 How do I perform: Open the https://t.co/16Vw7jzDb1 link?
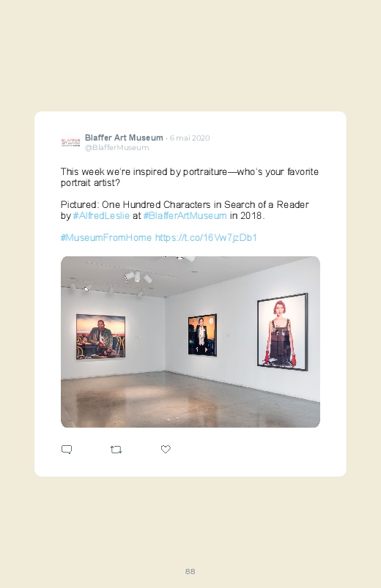(x=206, y=237)
